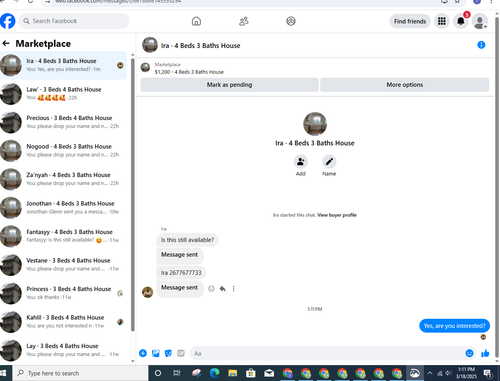Open Windows Start button

[4, 373]
